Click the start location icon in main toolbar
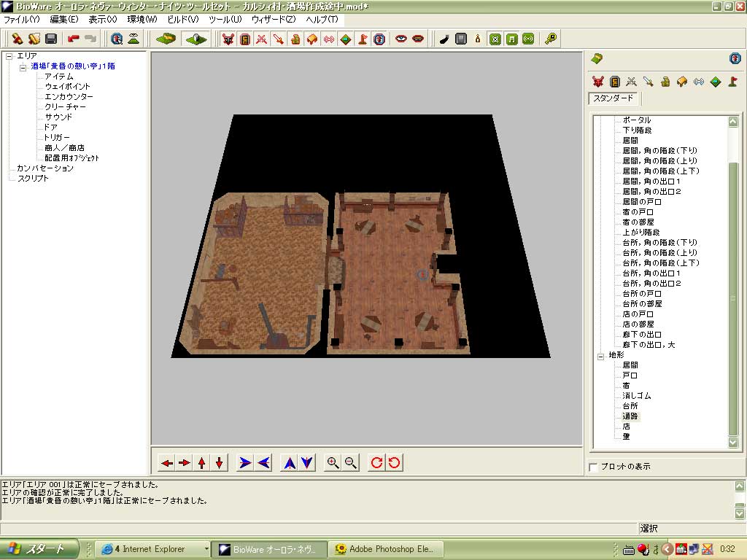This screenshot has width=747, height=560. coord(379,39)
